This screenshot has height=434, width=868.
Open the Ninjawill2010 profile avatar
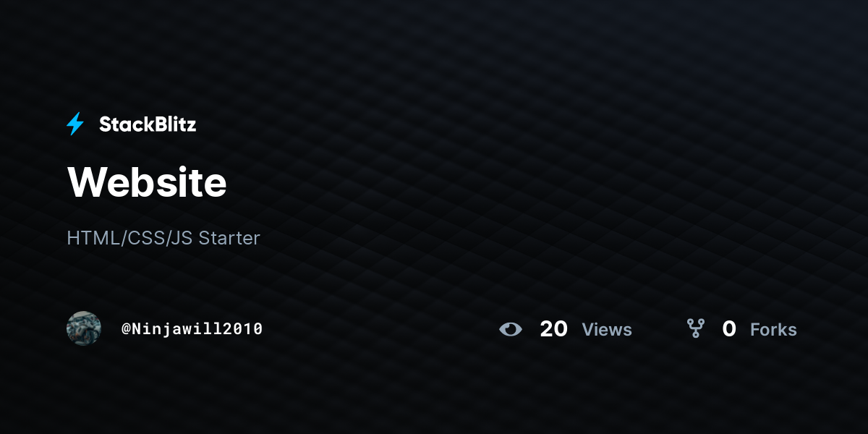tap(84, 328)
